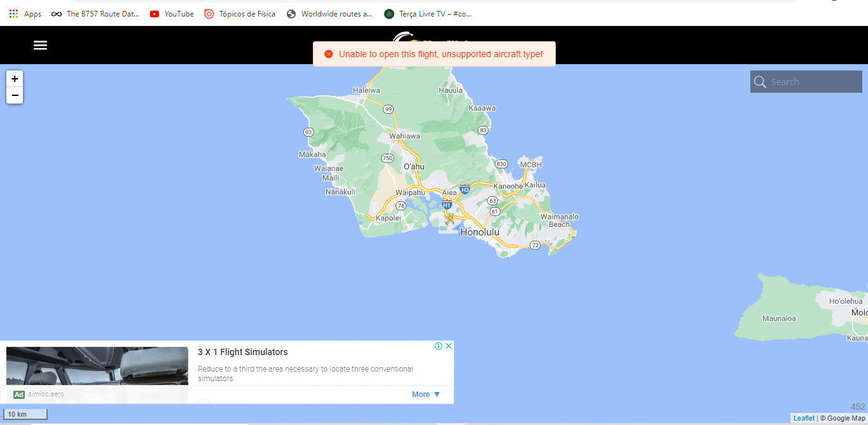Open the Apps bookmarks shortcut
868x425 pixels.
(x=25, y=13)
